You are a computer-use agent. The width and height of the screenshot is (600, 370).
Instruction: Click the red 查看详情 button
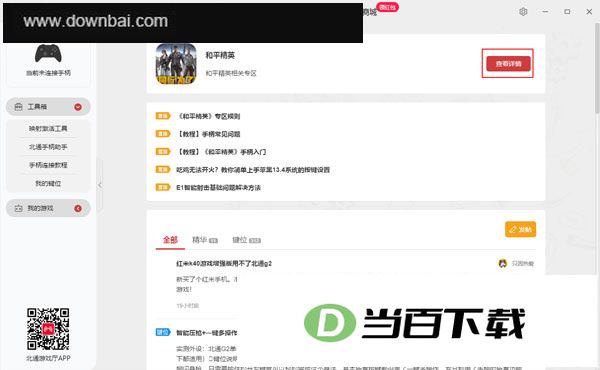pos(508,64)
